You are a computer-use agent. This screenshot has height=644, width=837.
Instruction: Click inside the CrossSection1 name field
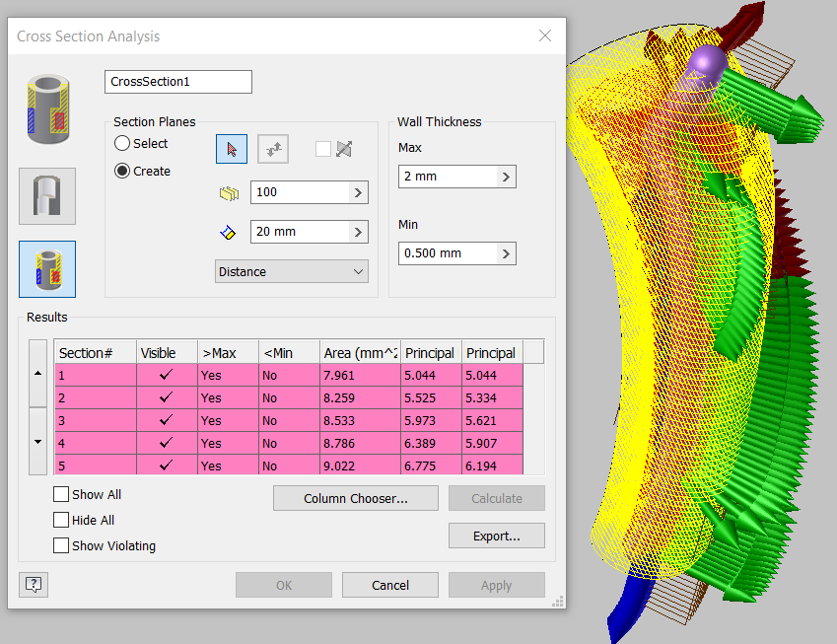click(x=177, y=81)
